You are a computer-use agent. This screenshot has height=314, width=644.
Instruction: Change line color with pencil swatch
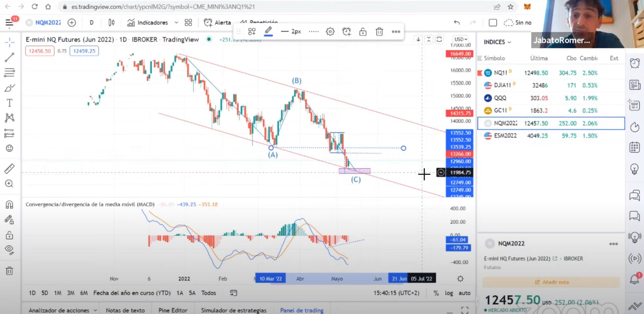[x=268, y=32]
